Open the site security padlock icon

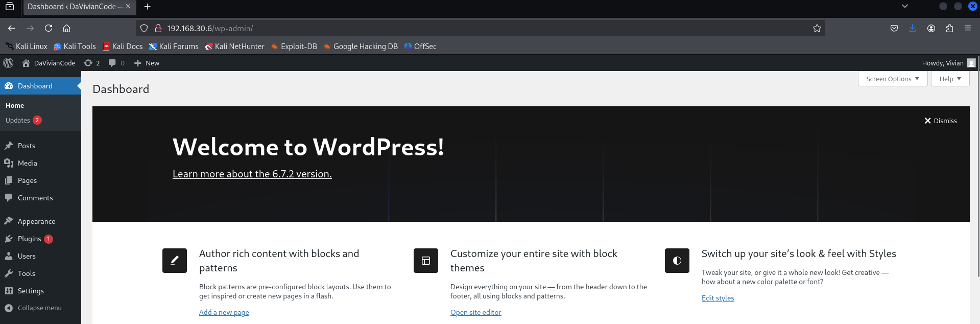(x=158, y=28)
